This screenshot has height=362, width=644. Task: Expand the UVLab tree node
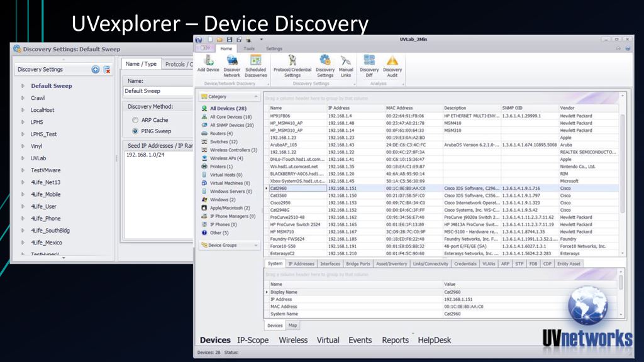click(23, 158)
